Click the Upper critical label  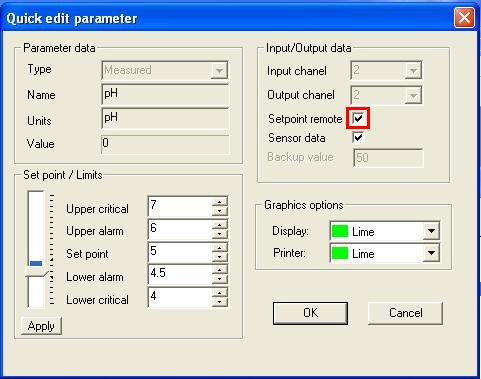[x=97, y=209]
